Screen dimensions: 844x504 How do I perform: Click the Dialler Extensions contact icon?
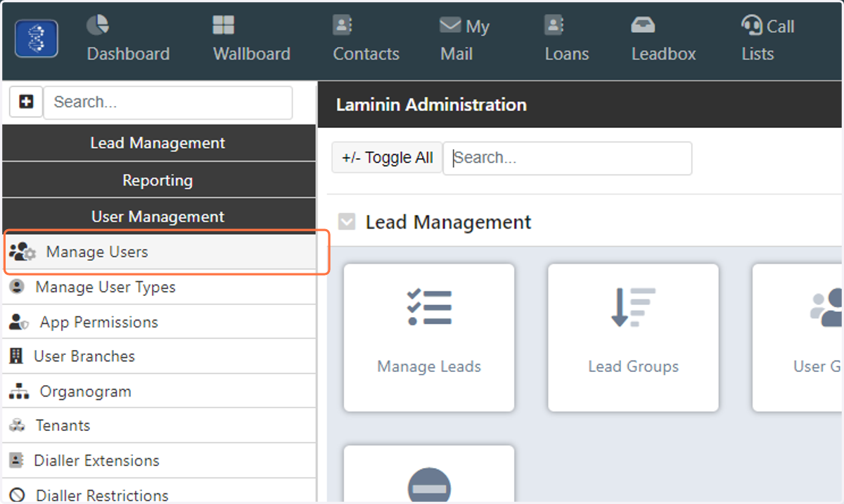pyautogui.click(x=16, y=460)
